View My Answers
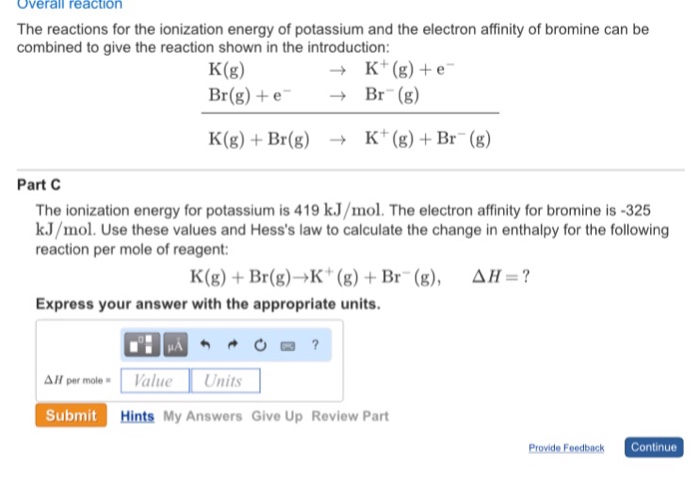This screenshot has width=700, height=482. coord(202,416)
